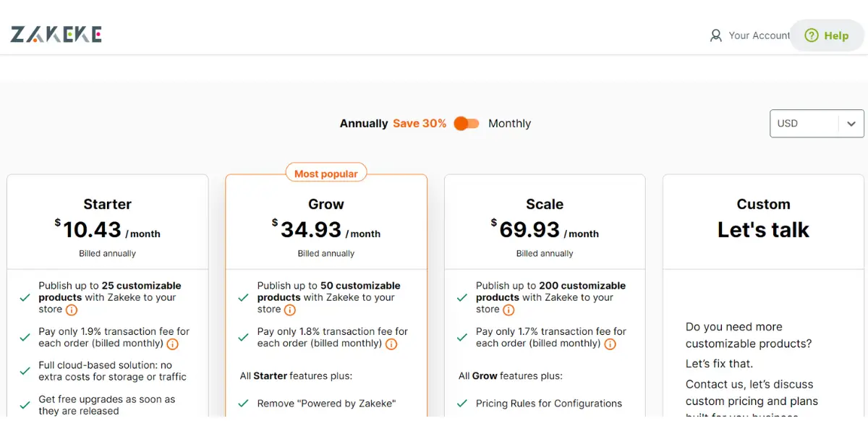Click the Zakeke logo
868x434 pixels.
[x=56, y=35]
